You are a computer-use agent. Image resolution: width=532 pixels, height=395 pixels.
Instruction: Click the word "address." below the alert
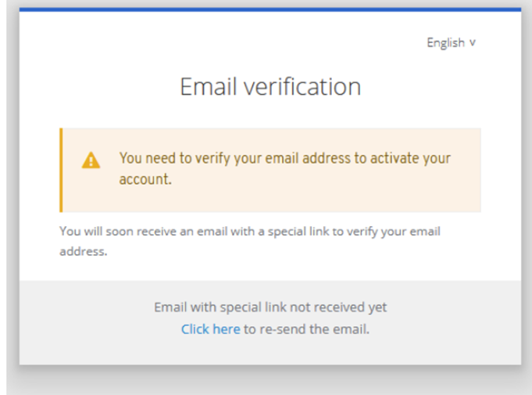(x=83, y=253)
